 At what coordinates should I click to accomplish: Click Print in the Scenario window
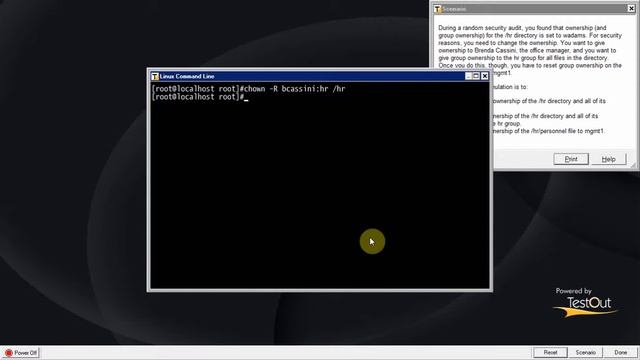tap(571, 159)
